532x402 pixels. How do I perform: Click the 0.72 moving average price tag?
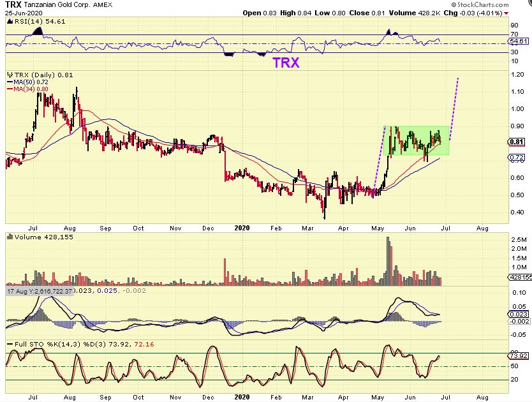click(x=517, y=157)
